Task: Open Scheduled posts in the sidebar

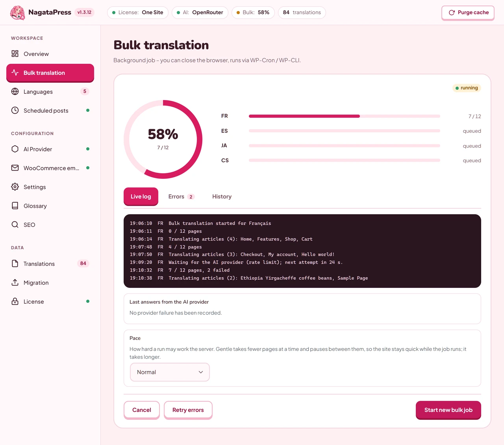Action: pos(50,111)
